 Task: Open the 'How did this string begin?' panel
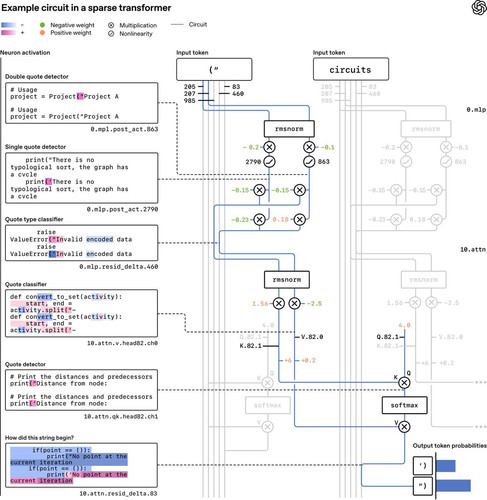82,465
